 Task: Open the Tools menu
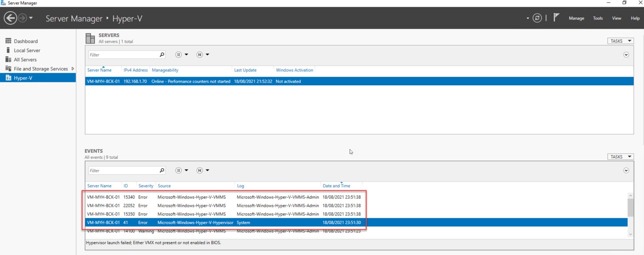[598, 18]
